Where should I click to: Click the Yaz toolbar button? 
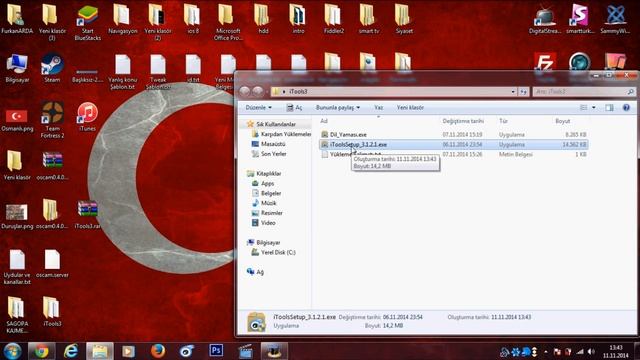click(378, 107)
